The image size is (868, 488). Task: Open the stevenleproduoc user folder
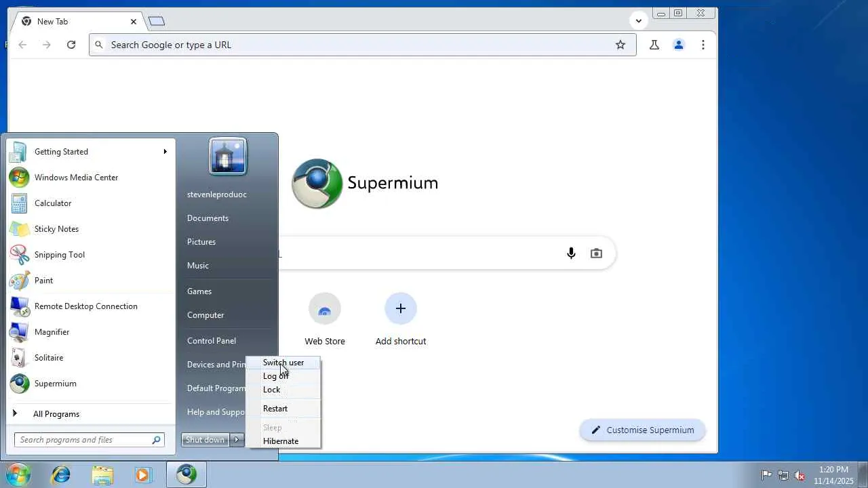pyautogui.click(x=217, y=195)
